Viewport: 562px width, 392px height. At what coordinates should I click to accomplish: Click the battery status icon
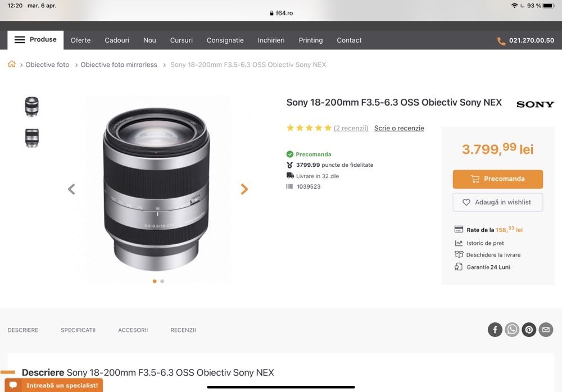point(549,6)
